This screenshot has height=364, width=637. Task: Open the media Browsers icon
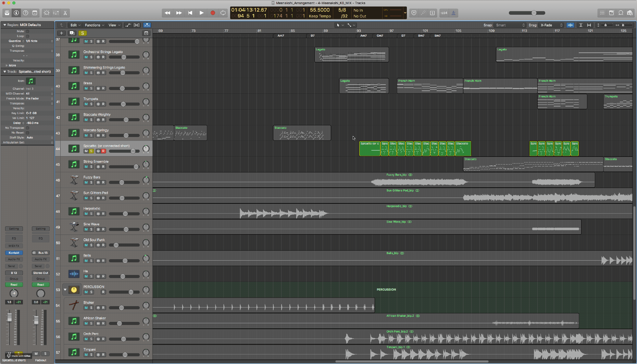(x=630, y=13)
